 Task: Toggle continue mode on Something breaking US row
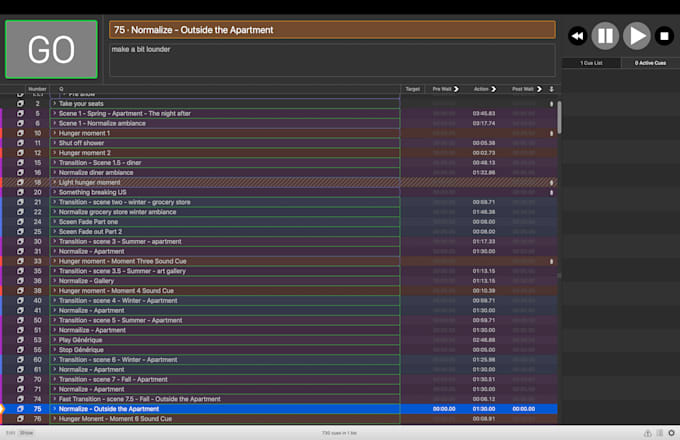click(x=551, y=192)
